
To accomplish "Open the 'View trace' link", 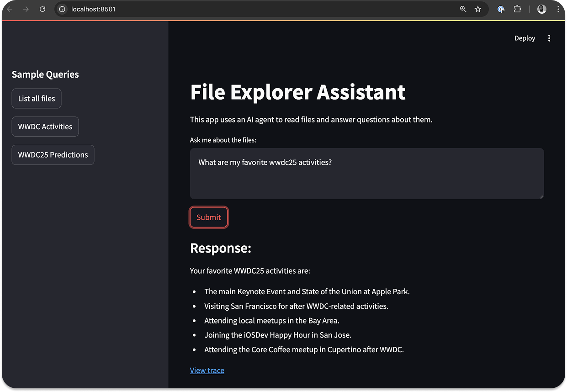I will 207,370.
